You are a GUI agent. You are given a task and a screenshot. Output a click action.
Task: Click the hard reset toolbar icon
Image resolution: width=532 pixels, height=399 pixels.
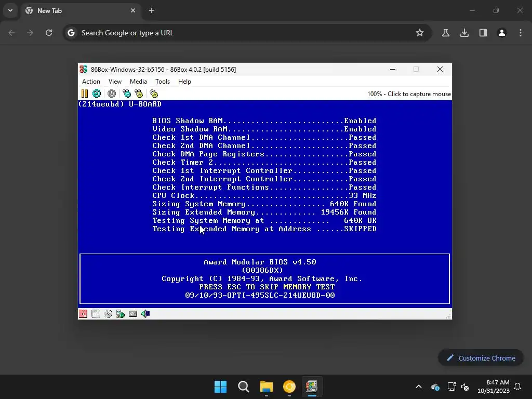[x=97, y=94]
